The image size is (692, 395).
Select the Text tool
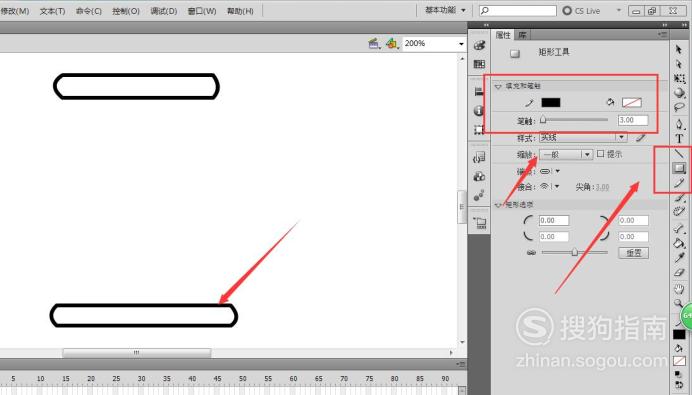[679, 138]
